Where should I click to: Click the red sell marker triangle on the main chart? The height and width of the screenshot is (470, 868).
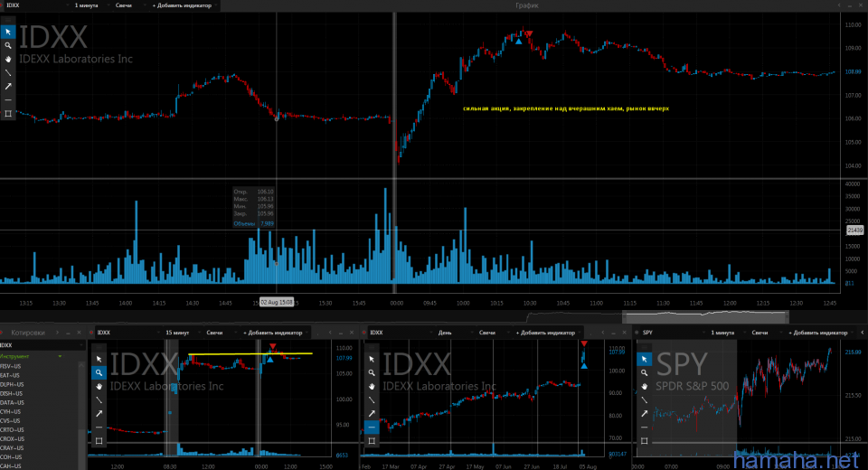click(529, 33)
